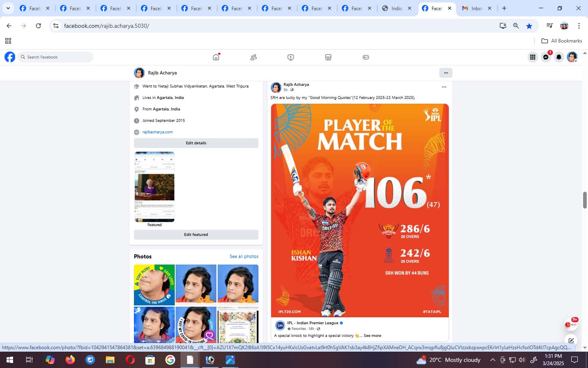
Task: Open site information icon beside URL
Action: coord(56,26)
